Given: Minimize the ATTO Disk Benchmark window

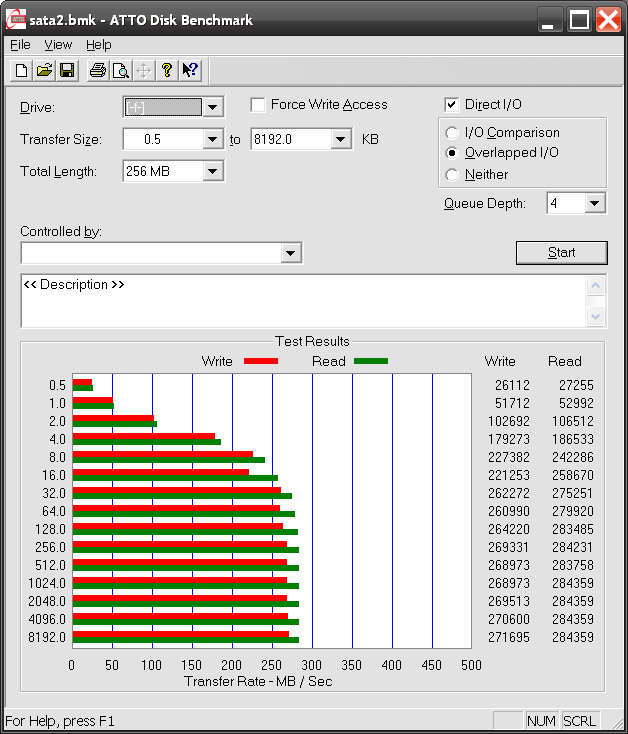Looking at the screenshot, I should click(549, 20).
